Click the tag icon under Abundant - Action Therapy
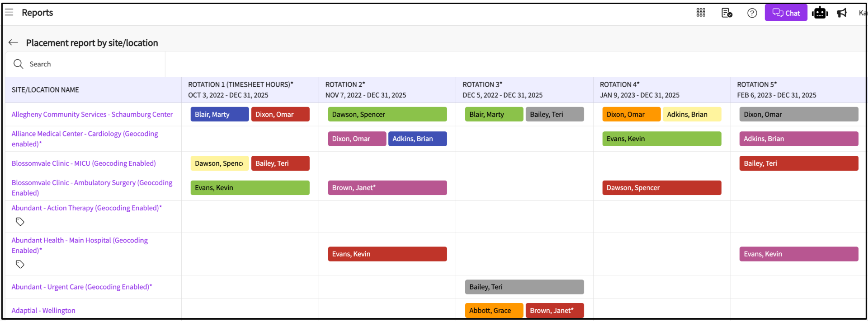Screen dimensions: 868x321 tap(20, 222)
